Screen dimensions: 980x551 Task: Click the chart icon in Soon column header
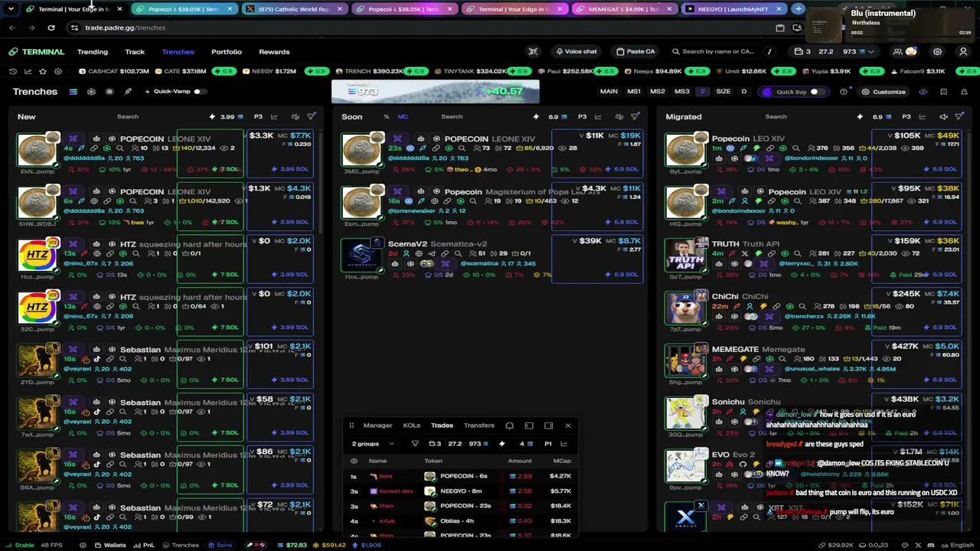click(598, 117)
